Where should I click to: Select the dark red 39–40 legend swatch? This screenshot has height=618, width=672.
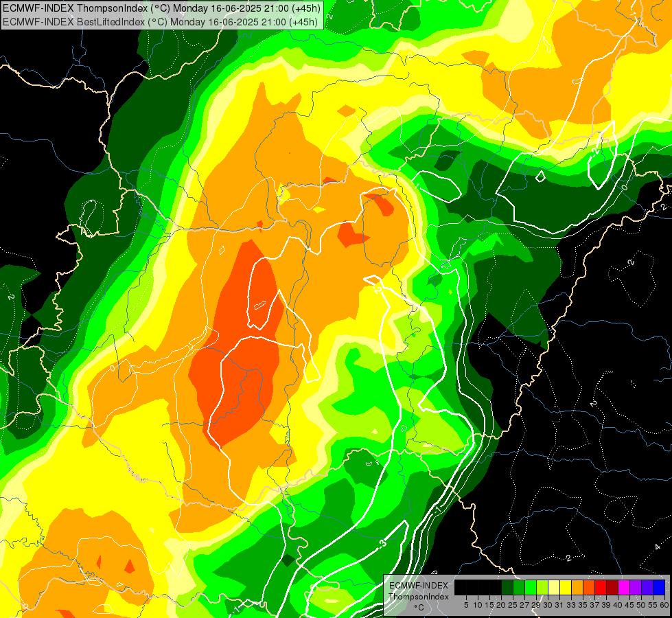point(612,587)
